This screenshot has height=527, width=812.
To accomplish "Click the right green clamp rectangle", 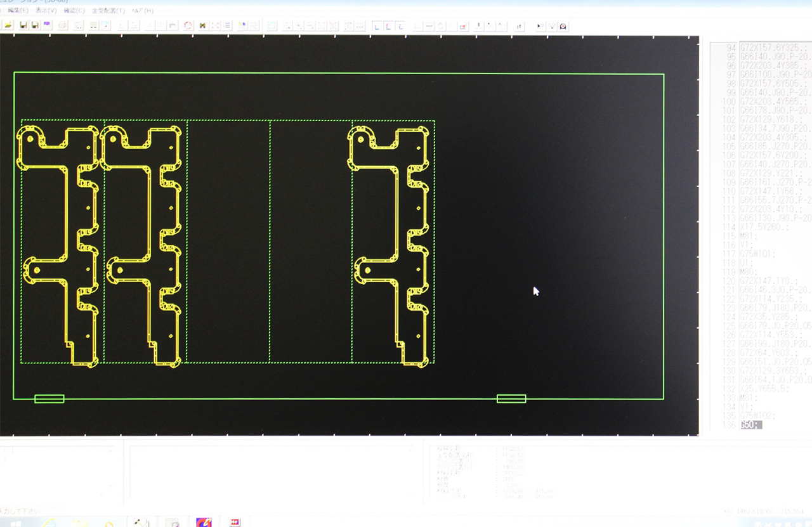I will (511, 399).
